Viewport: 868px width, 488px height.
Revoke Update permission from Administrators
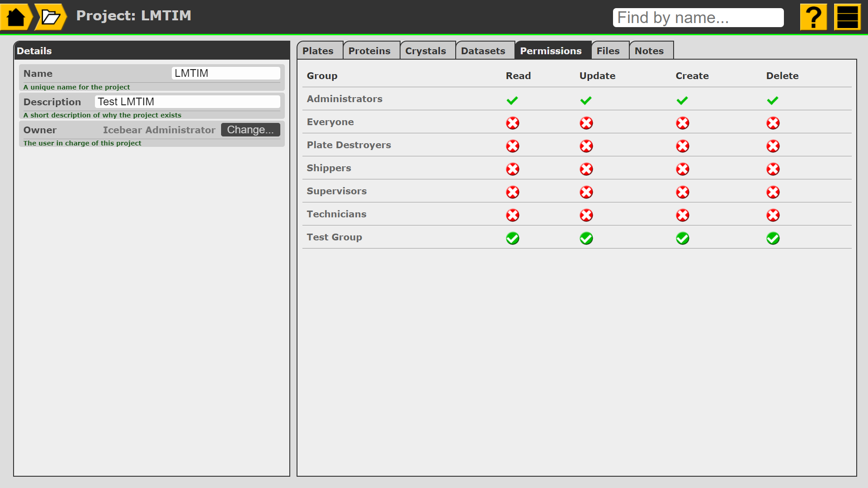pos(586,100)
